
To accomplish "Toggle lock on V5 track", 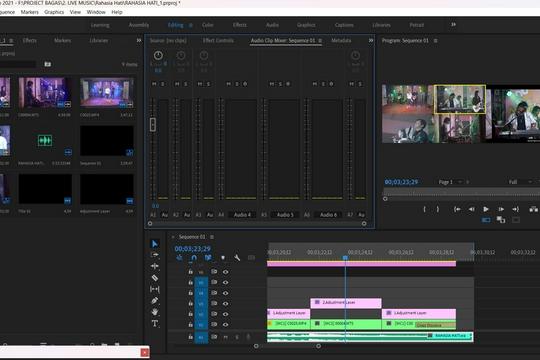I will coord(190,282).
